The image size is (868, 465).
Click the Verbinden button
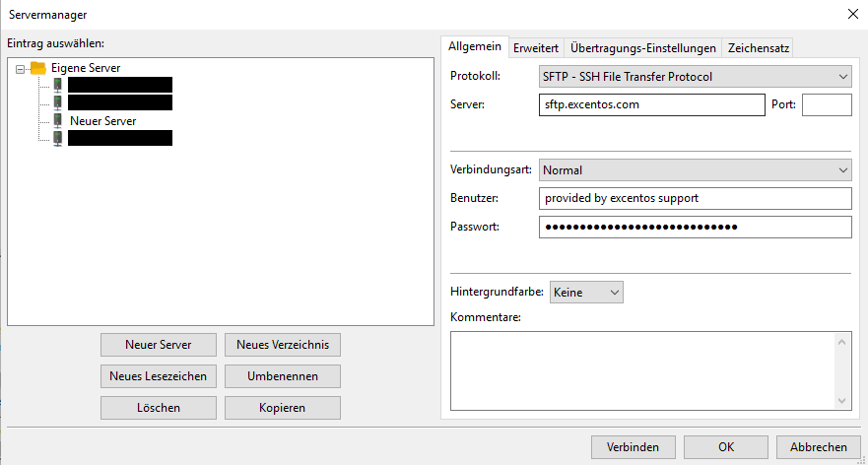pos(634,446)
